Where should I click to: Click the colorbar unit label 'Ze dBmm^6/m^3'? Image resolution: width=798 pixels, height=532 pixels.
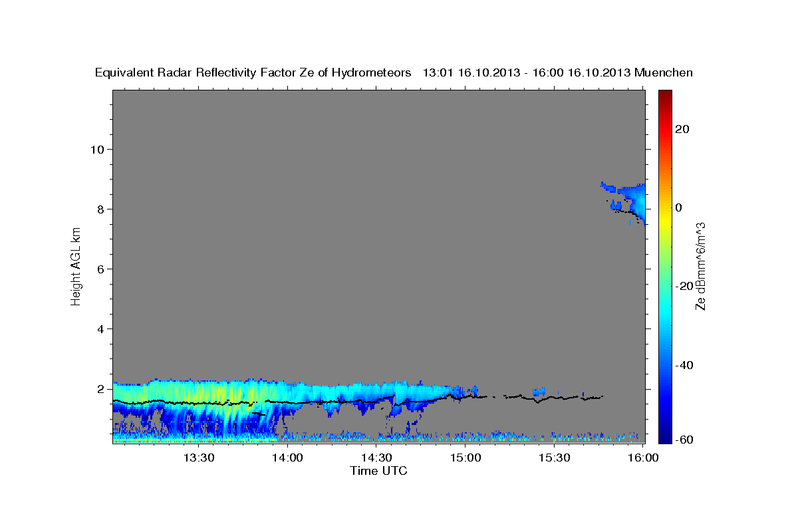coord(700,266)
